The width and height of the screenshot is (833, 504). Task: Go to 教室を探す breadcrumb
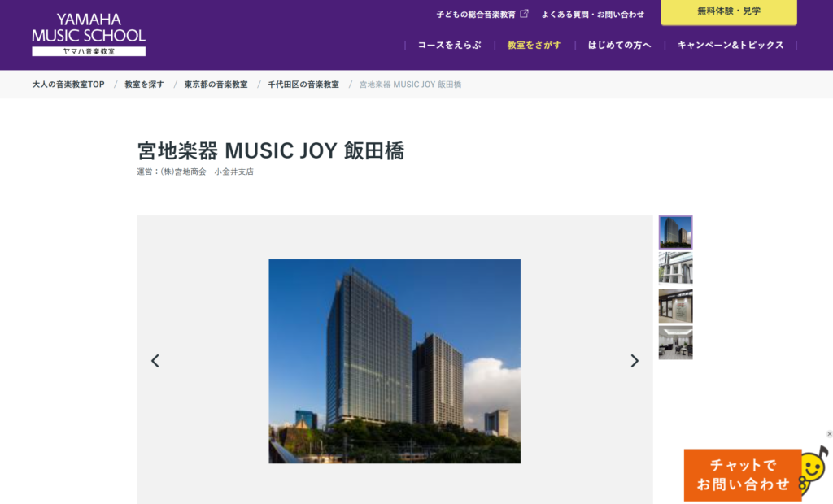click(144, 85)
